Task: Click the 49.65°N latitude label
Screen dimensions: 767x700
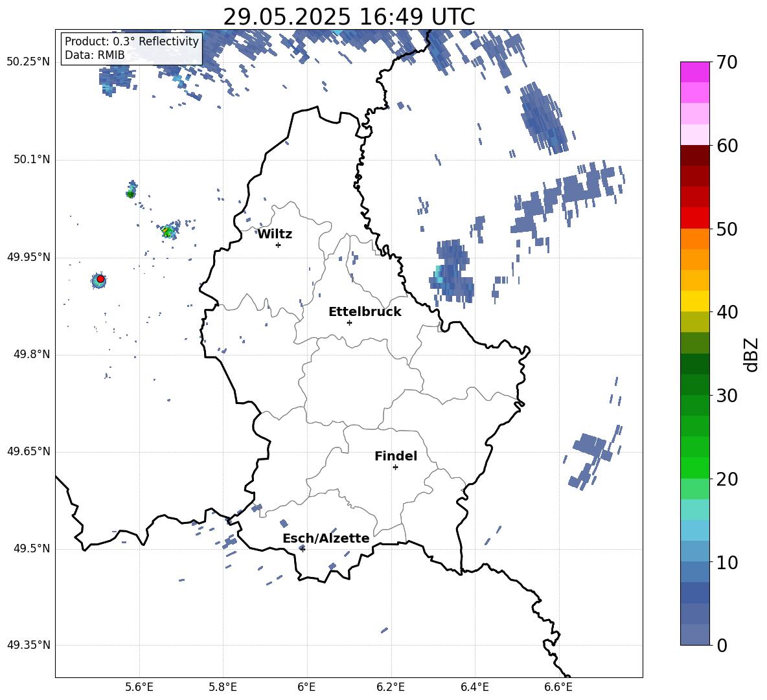Action: (29, 451)
